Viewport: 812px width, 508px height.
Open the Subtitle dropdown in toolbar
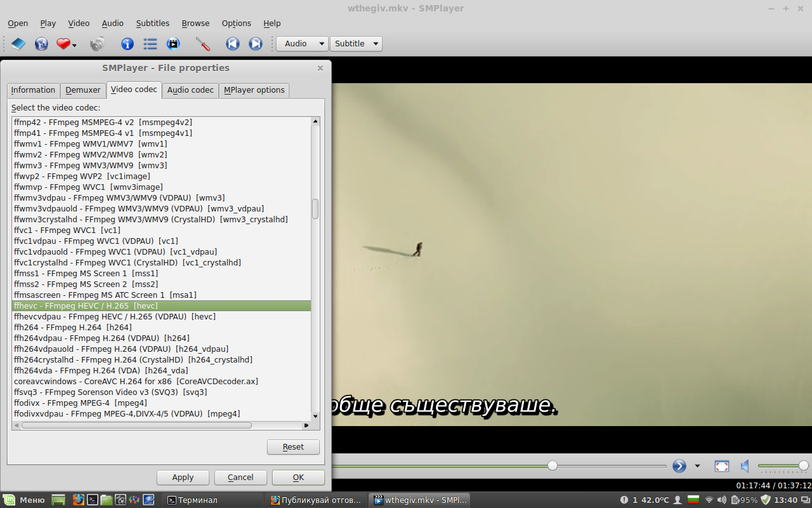tap(356, 44)
